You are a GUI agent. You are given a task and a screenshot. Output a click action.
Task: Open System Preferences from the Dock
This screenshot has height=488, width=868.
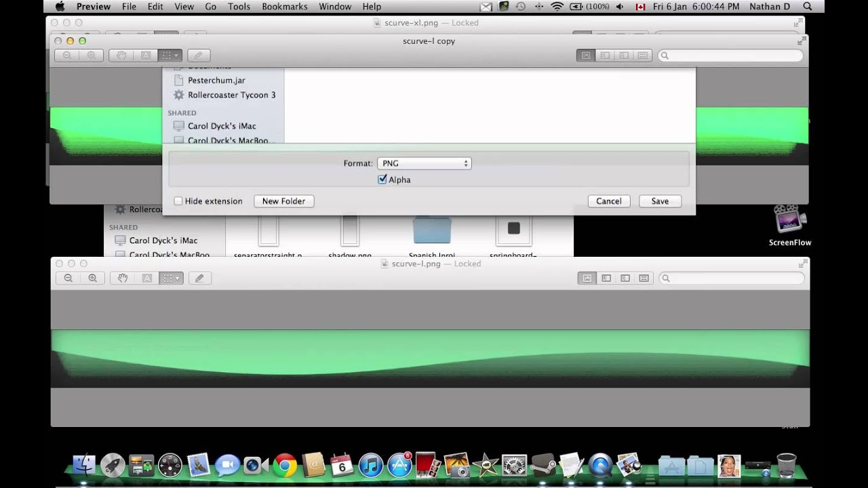tap(514, 466)
